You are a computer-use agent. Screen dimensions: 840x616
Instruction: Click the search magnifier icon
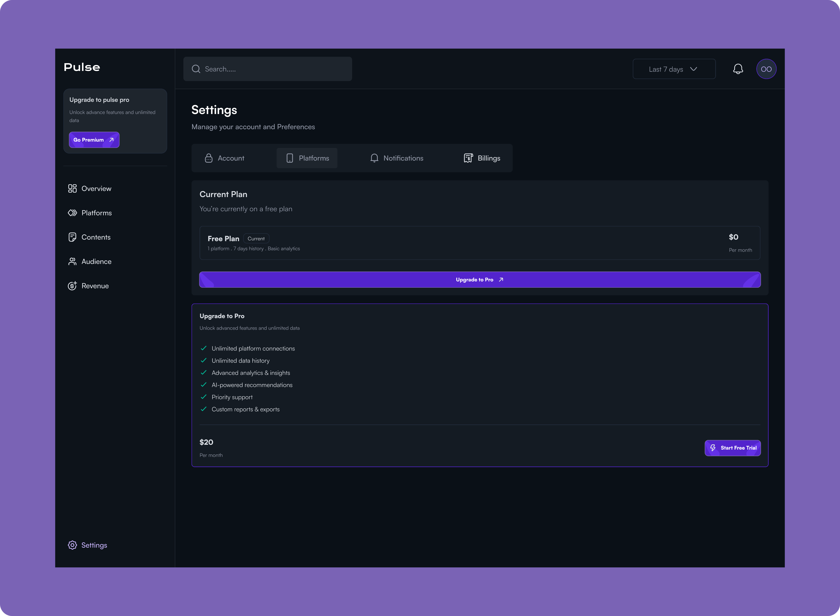196,69
